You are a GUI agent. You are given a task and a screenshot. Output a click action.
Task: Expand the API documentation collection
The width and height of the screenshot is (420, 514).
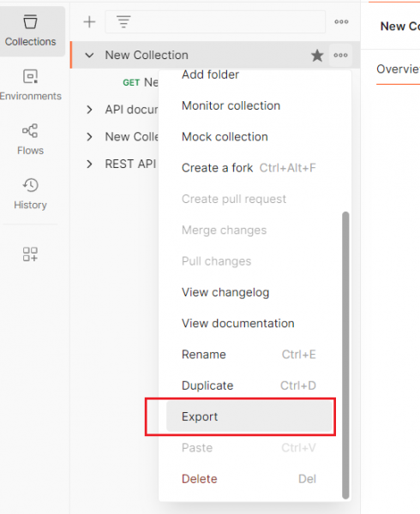tap(89, 110)
